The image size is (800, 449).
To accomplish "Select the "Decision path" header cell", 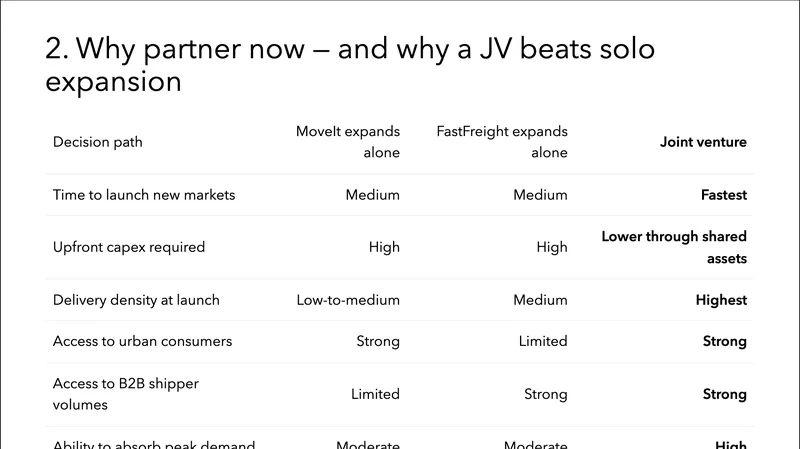I will [x=98, y=142].
